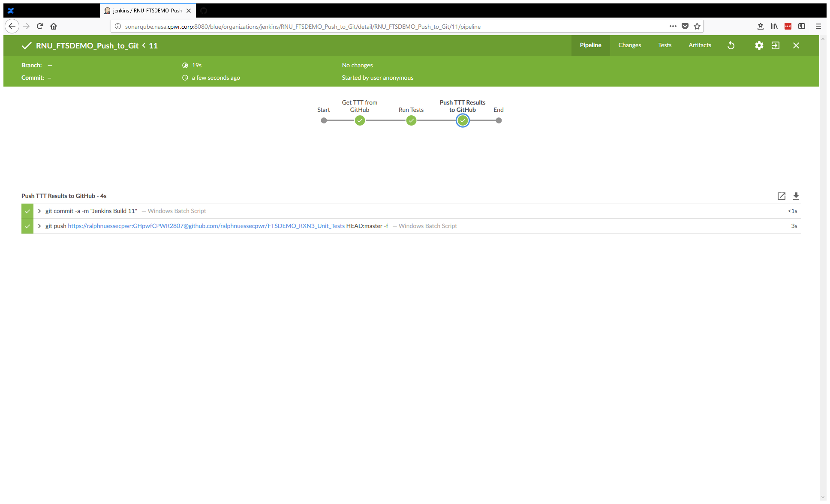The width and height of the screenshot is (830, 504).
Task: Expand the git commit step log
Action: [x=39, y=211]
